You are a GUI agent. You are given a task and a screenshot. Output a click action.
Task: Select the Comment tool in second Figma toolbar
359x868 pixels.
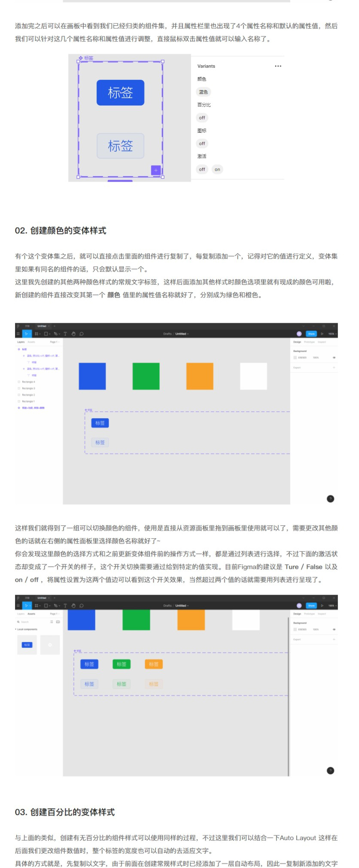click(x=82, y=606)
